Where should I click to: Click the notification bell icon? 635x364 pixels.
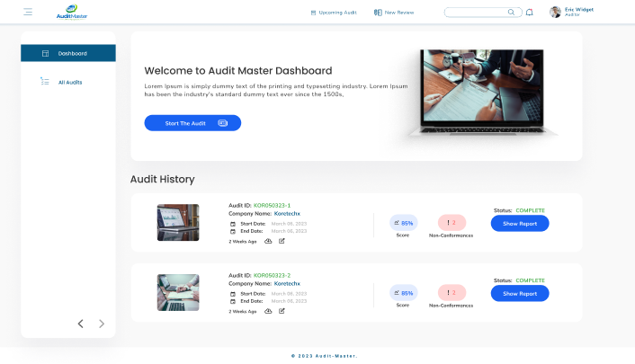pos(529,13)
